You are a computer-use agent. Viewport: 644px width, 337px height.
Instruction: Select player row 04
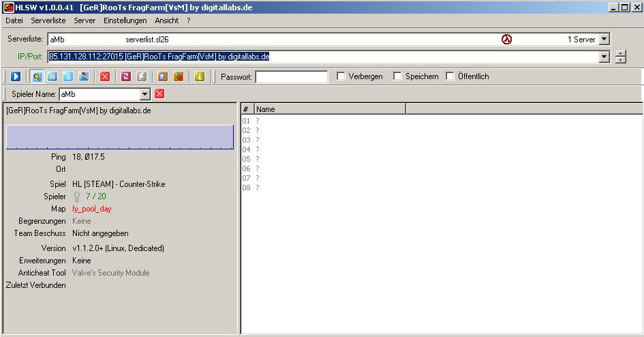251,149
